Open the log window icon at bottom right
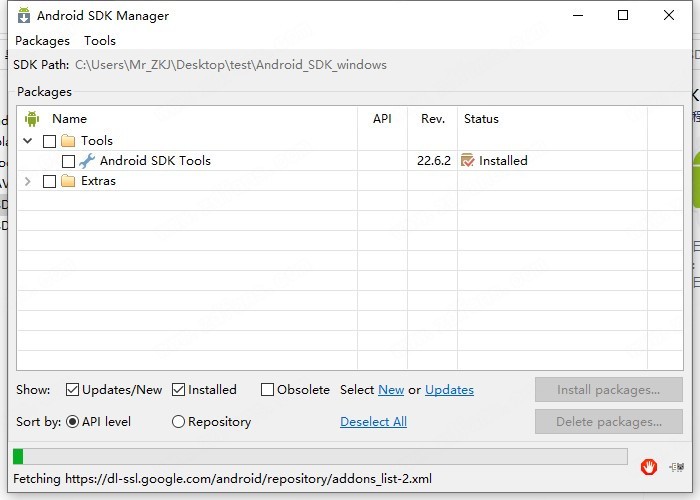Viewport: 700px width, 500px height. pyautogui.click(x=677, y=466)
